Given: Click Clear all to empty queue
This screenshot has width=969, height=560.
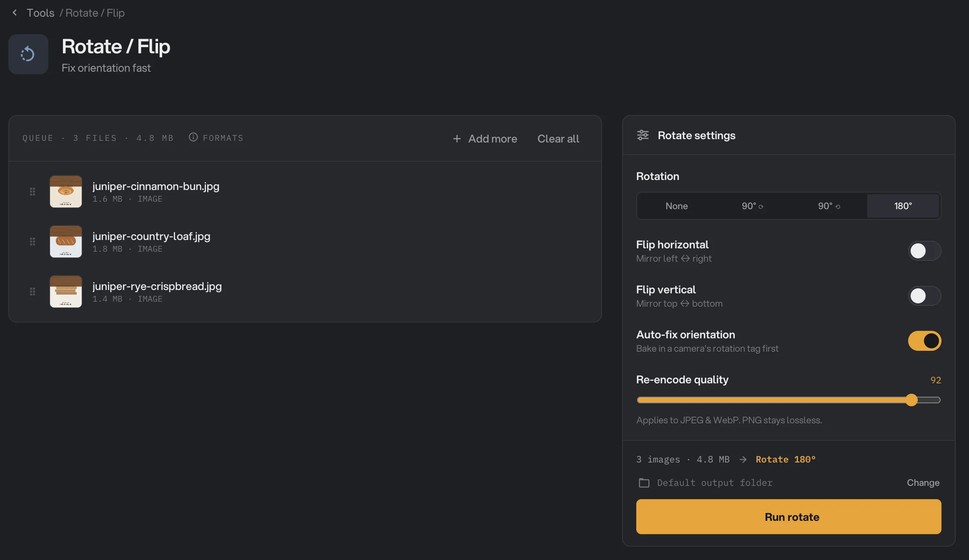Looking at the screenshot, I should coord(558,139).
